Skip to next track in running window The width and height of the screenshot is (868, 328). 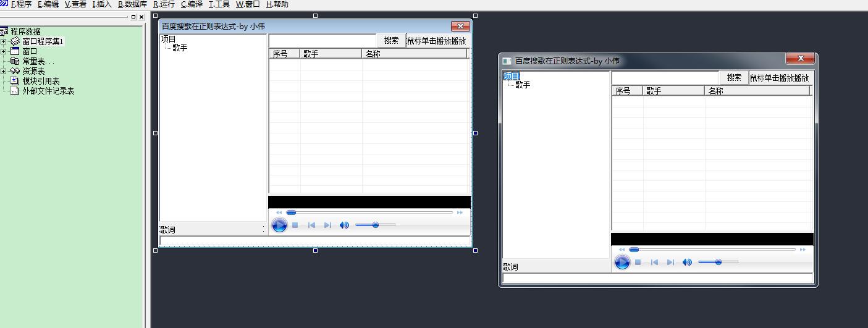click(x=670, y=263)
